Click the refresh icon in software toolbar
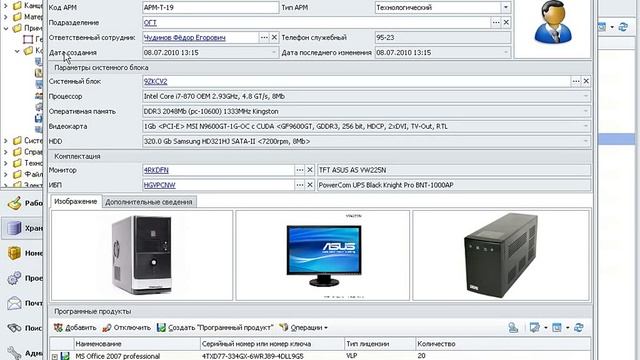Image resolution: width=640 pixels, height=360 pixels. pos(578,327)
